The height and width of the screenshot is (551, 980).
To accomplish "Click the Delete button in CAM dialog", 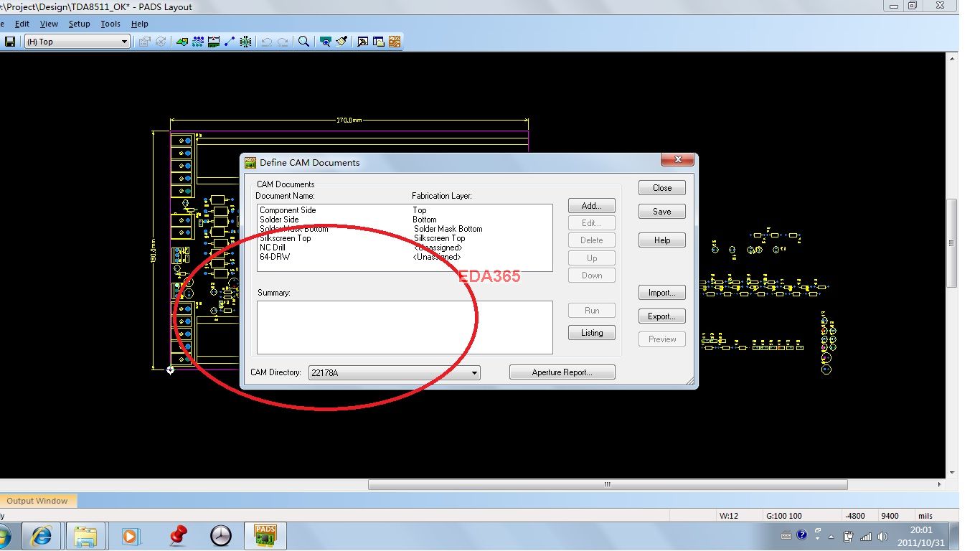I will click(592, 240).
